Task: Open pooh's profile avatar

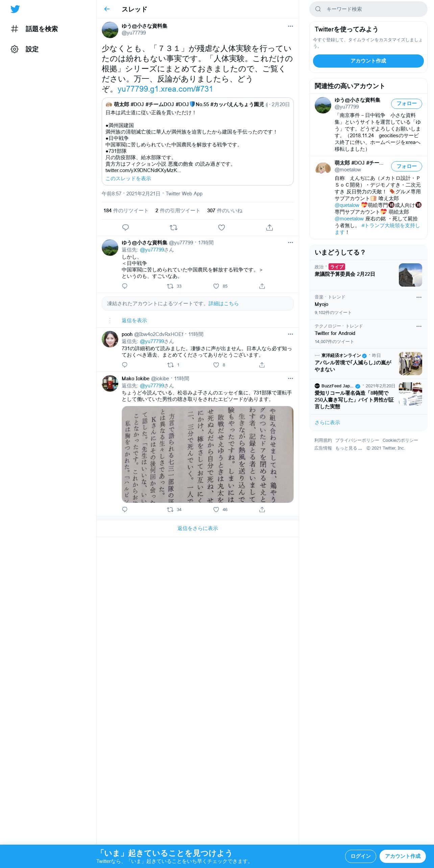Action: coord(110,339)
